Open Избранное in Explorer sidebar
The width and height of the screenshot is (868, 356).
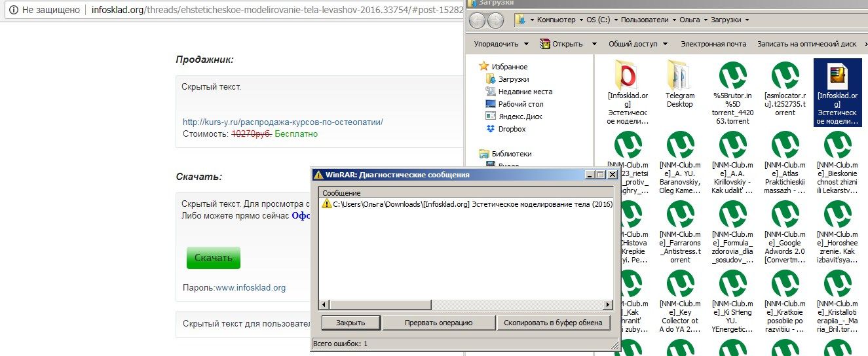pyautogui.click(x=502, y=67)
